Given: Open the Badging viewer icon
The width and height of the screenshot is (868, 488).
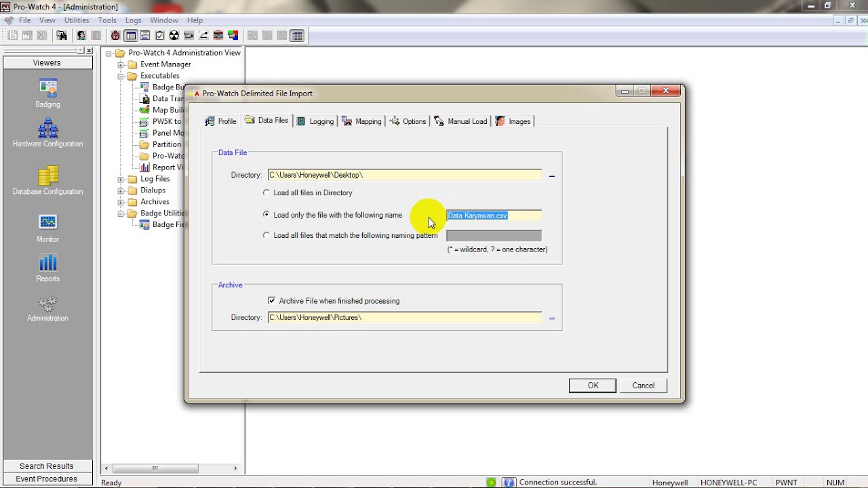Looking at the screenshot, I should 47,88.
